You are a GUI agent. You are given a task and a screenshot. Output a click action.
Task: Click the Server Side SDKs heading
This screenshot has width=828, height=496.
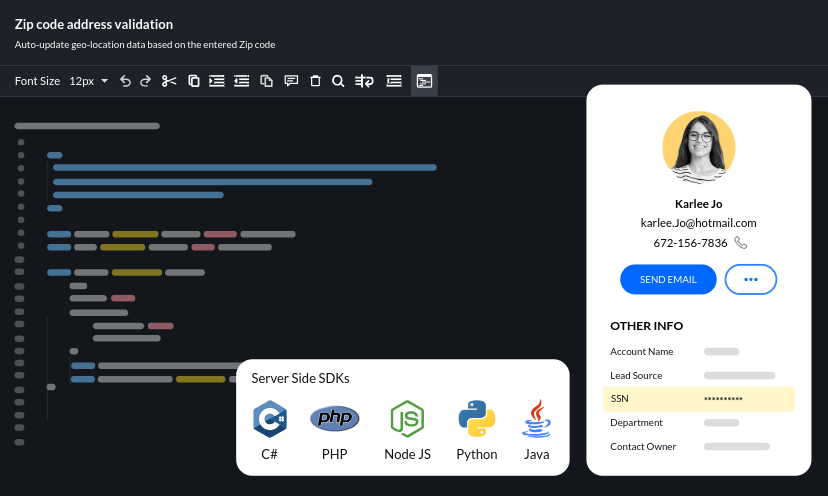click(x=300, y=378)
